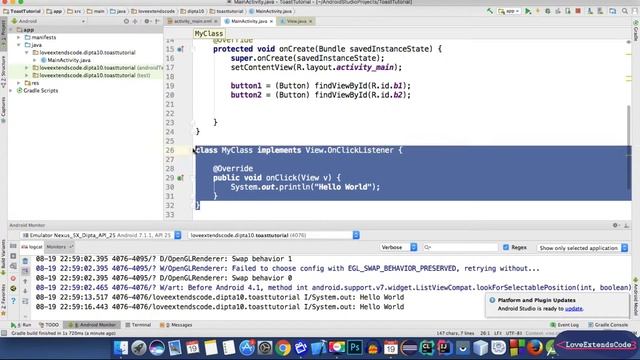The width and height of the screenshot is (640, 360).
Task: Switch to the Monitors tab
Action: tap(59, 247)
